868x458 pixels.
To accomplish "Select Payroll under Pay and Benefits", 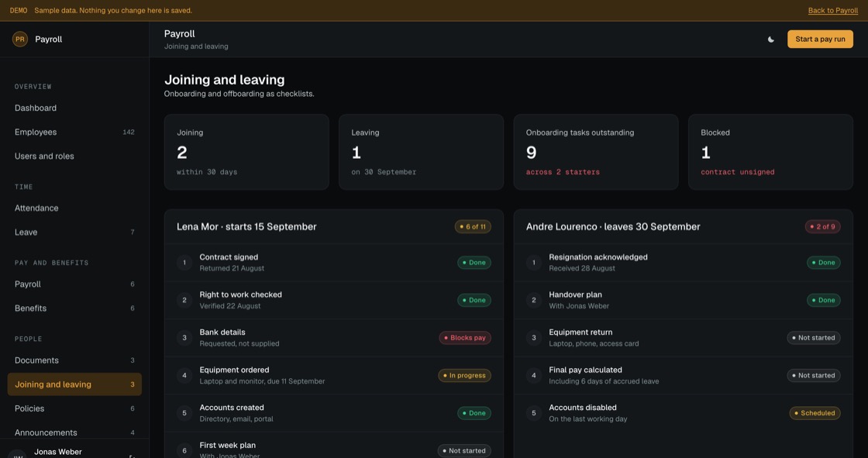I will 74,284.
